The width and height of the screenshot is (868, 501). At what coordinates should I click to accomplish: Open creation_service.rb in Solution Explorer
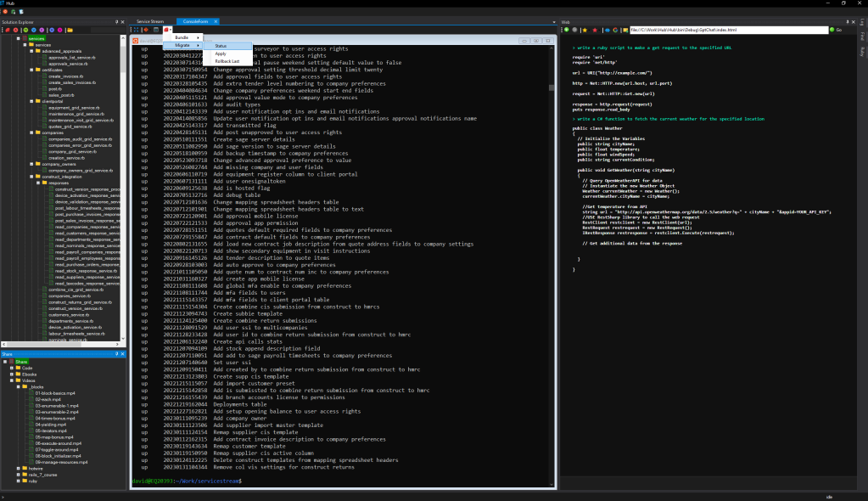click(64, 158)
